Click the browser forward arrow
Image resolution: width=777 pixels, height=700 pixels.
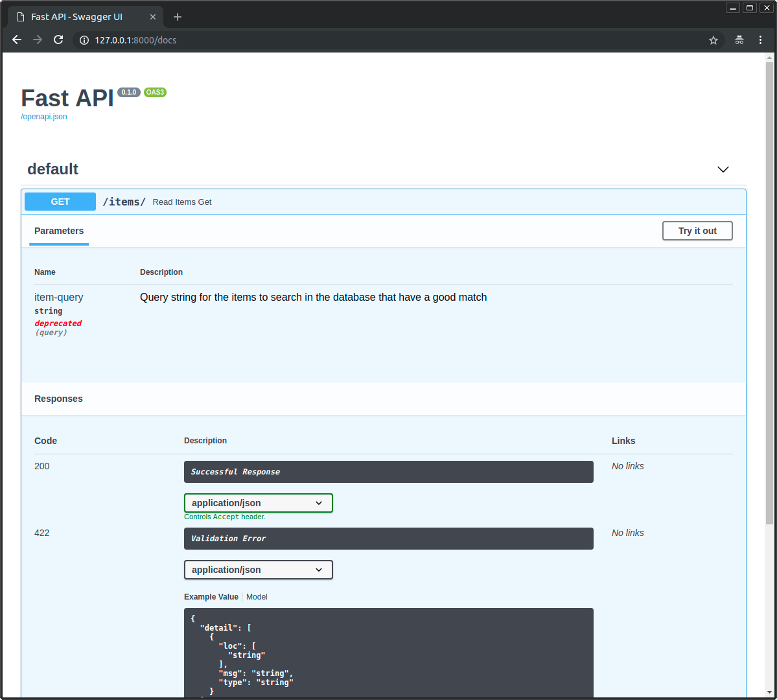(38, 40)
